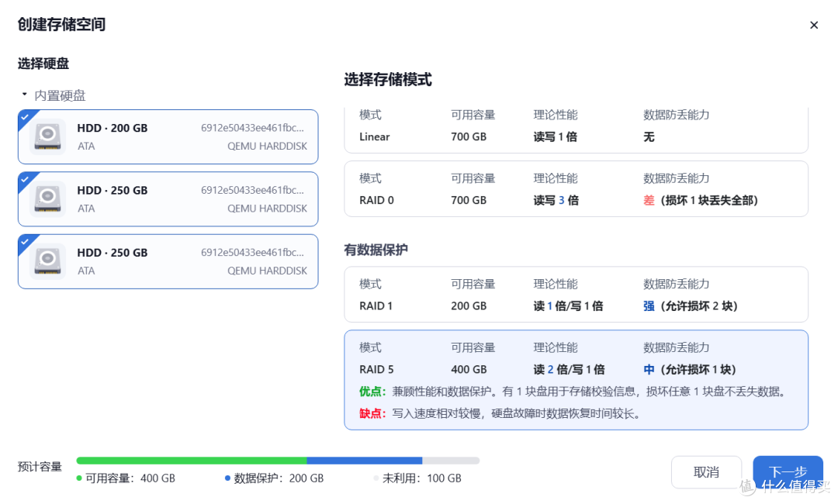Click the HDD 200 GB drive icon

pyautogui.click(x=47, y=136)
